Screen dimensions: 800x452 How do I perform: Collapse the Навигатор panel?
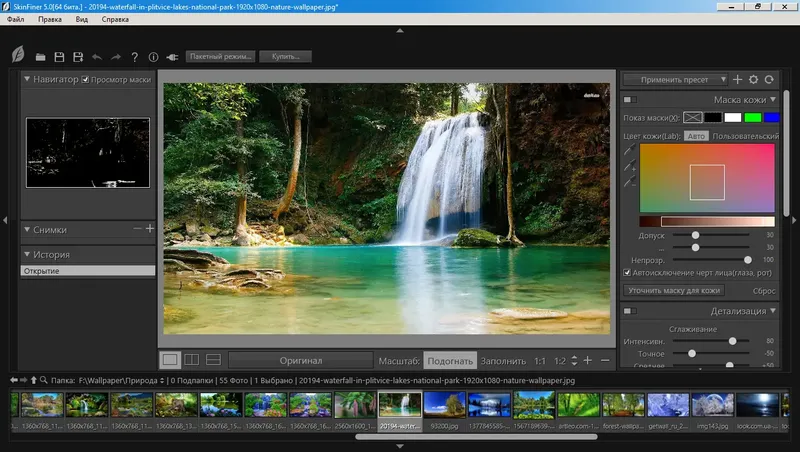pyautogui.click(x=27, y=79)
